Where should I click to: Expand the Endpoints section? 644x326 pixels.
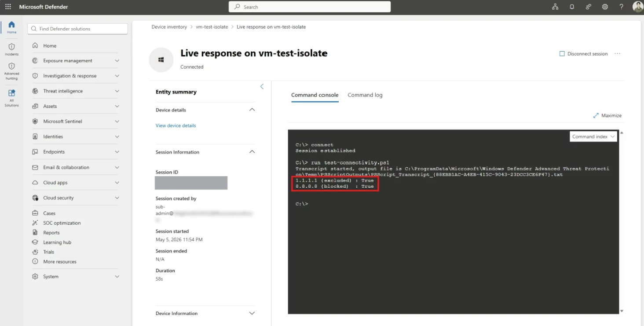117,152
